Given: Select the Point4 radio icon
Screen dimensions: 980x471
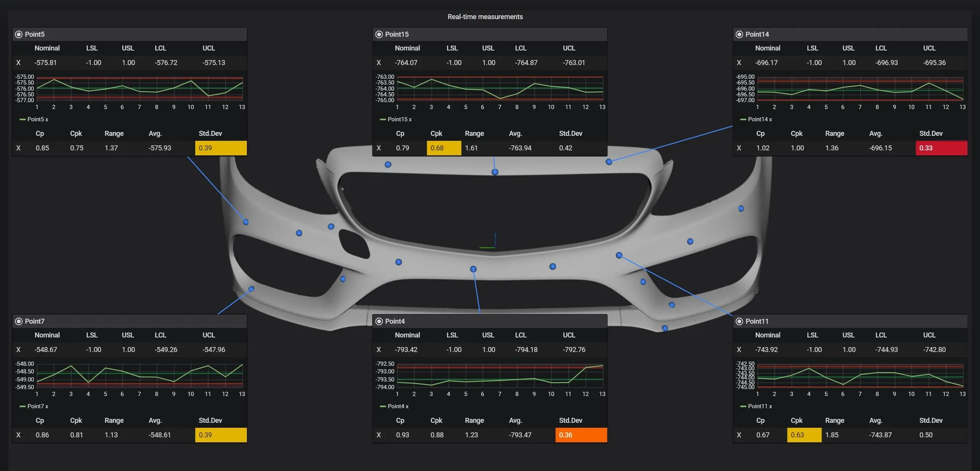Looking at the screenshot, I should point(379,321).
